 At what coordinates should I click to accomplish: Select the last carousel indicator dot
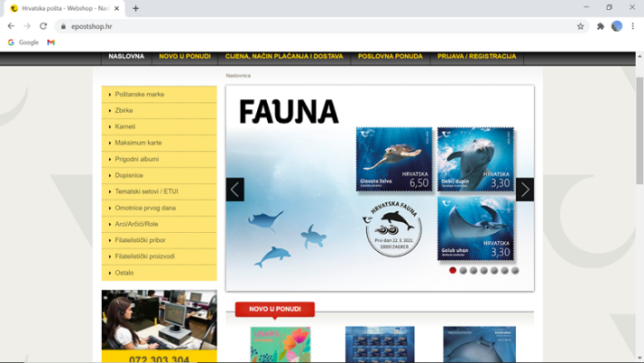pos(515,270)
